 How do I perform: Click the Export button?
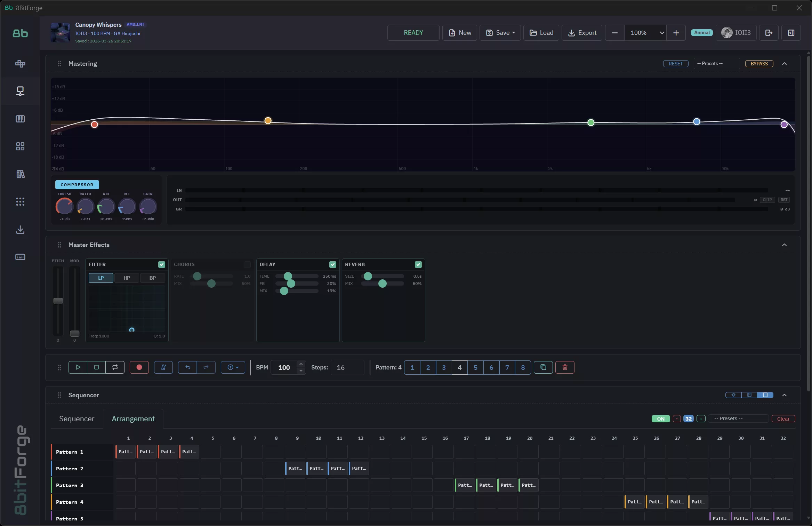click(x=581, y=32)
